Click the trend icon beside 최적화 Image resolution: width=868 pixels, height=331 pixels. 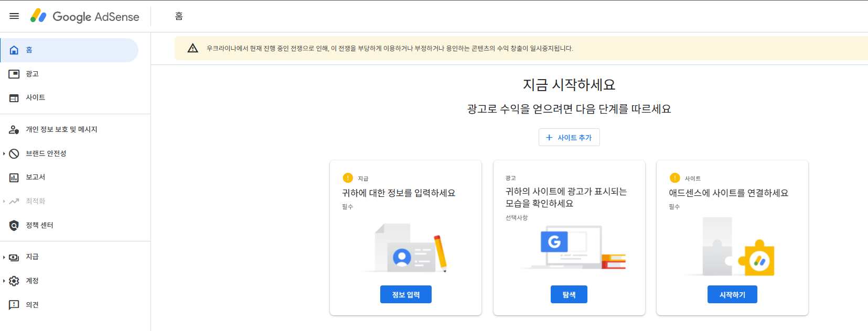(x=14, y=201)
